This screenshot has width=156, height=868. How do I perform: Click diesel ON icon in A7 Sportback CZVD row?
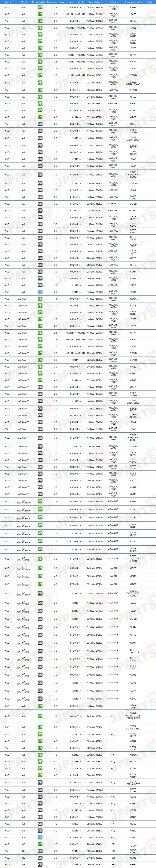[x=40, y=699]
